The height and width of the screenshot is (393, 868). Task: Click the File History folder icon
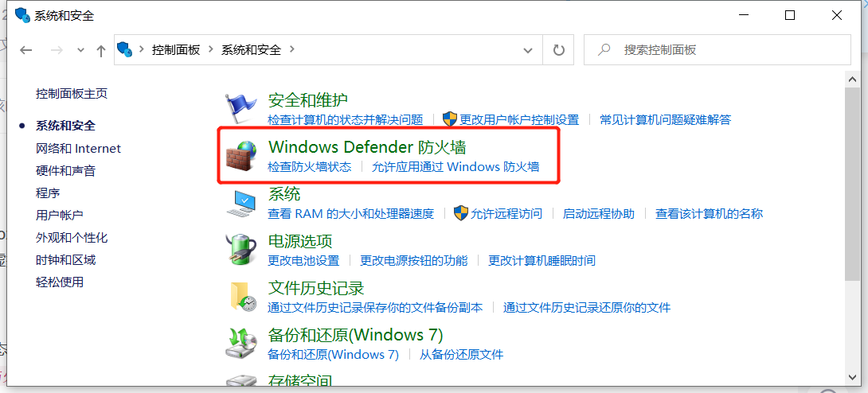tap(242, 297)
